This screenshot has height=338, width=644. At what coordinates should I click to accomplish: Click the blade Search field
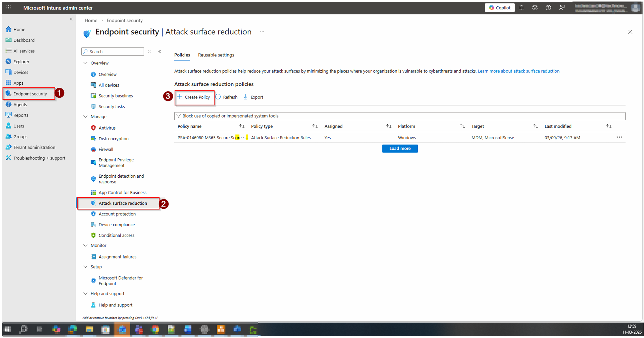(113, 52)
